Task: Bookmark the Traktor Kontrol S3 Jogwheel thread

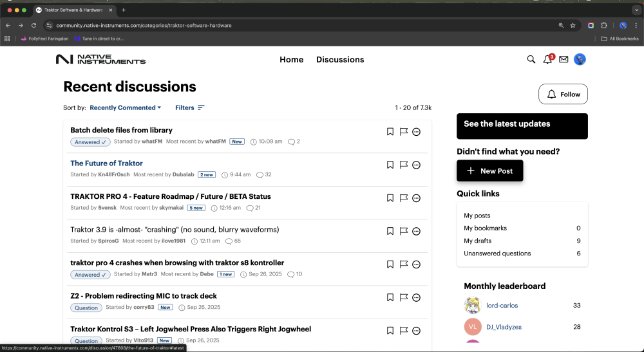Action: (390, 331)
